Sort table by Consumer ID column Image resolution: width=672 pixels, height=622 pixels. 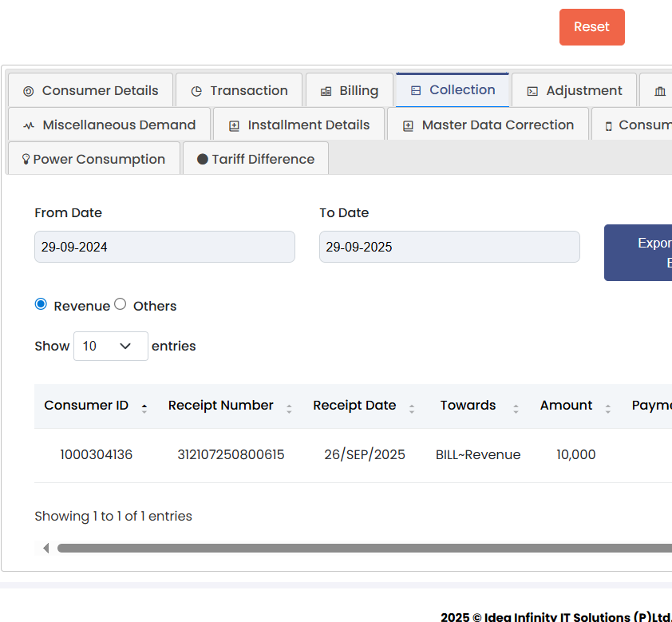point(86,406)
